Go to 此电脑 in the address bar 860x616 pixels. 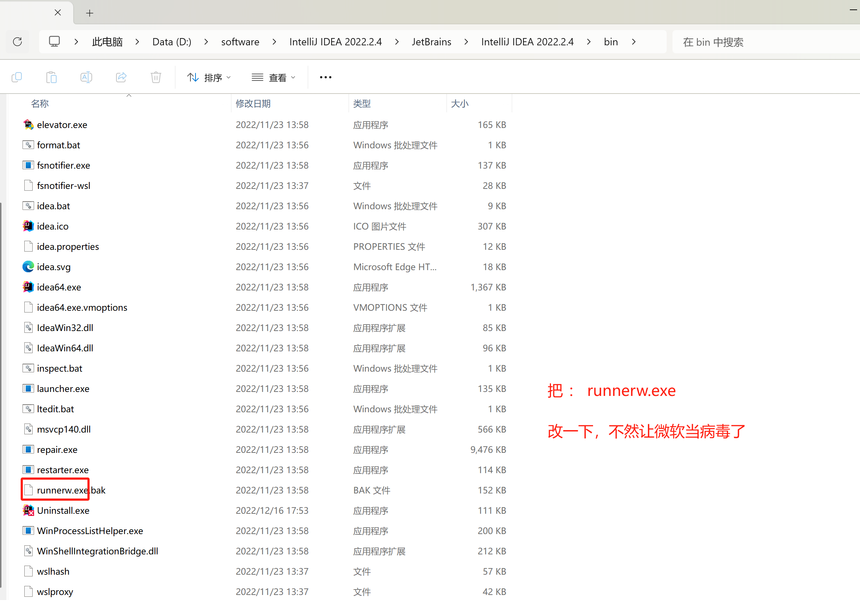pyautogui.click(x=107, y=42)
